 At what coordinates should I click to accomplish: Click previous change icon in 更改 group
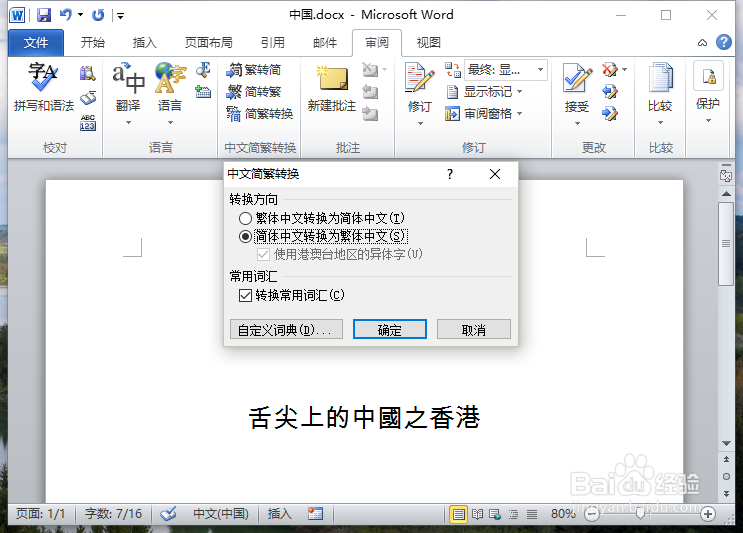click(x=610, y=91)
